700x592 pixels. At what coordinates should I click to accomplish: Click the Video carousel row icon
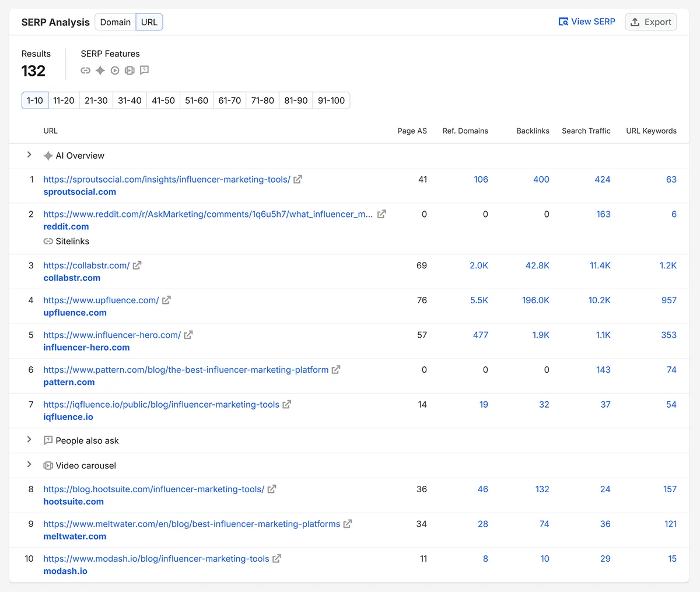coord(48,465)
